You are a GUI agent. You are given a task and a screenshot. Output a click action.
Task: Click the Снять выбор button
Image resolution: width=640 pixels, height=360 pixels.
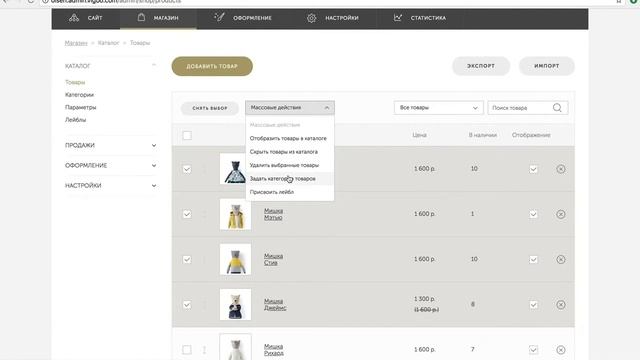tap(210, 108)
